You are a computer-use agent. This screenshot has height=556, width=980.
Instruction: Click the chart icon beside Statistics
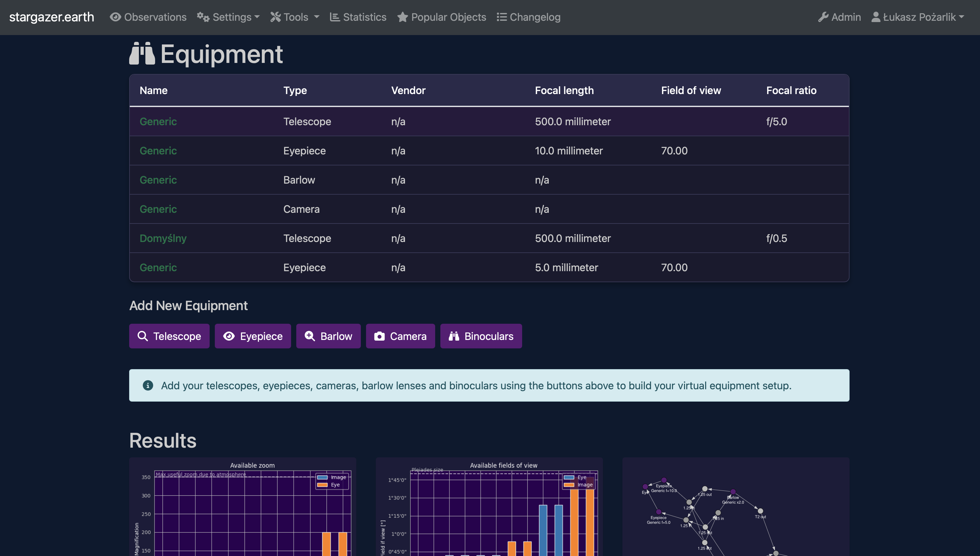(335, 17)
